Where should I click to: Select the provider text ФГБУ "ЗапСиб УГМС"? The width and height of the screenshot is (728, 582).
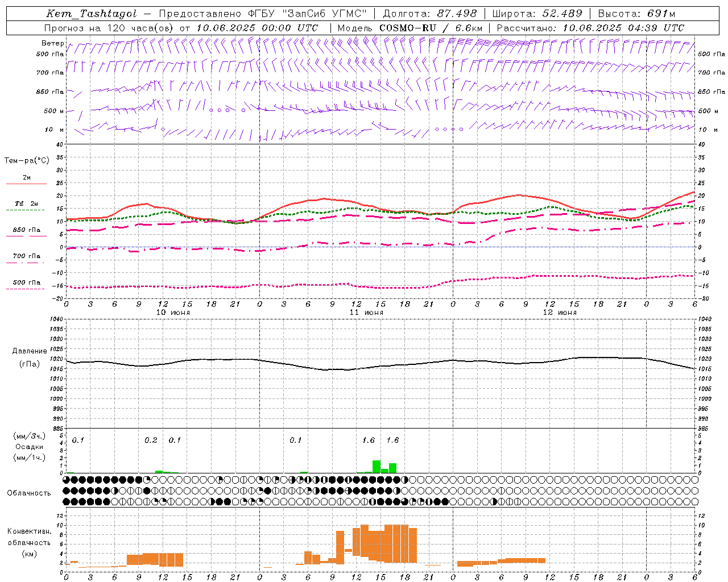(x=307, y=14)
